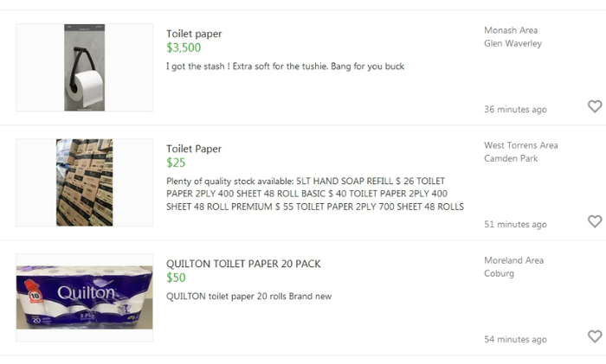606x364 pixels.
Task: Click the "20 rolls Brand new" description
Action: coord(248,297)
